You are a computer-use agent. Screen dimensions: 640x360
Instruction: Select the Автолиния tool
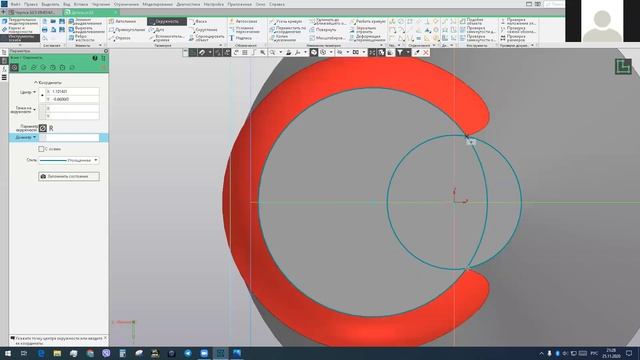122,21
